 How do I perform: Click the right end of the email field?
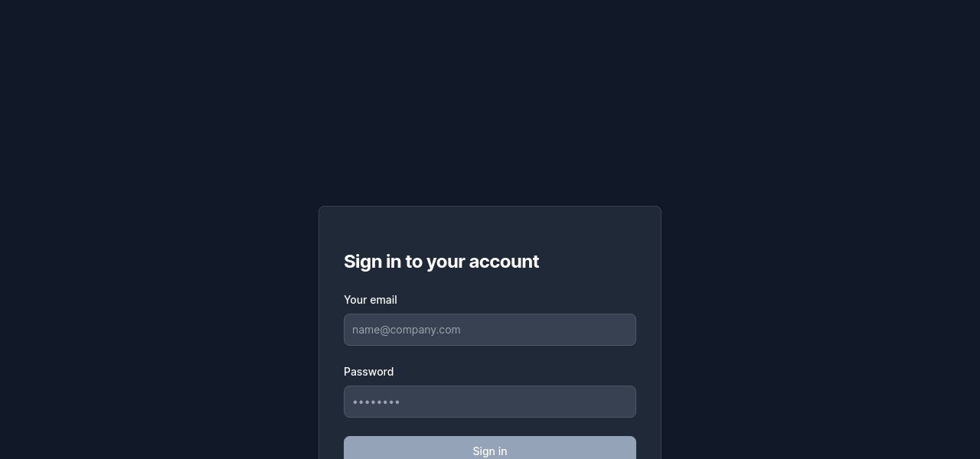pyautogui.click(x=624, y=330)
